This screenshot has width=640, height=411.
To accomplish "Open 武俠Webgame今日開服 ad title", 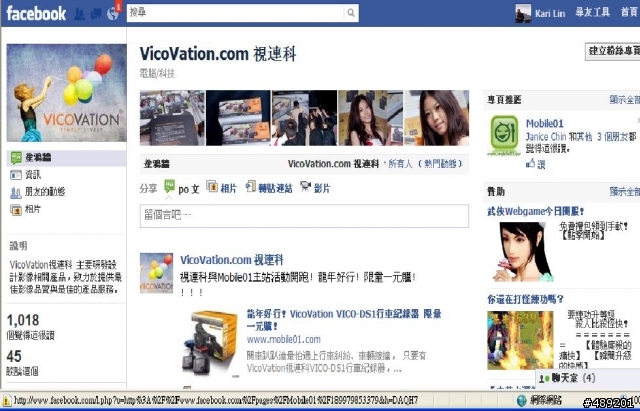I will [536, 211].
